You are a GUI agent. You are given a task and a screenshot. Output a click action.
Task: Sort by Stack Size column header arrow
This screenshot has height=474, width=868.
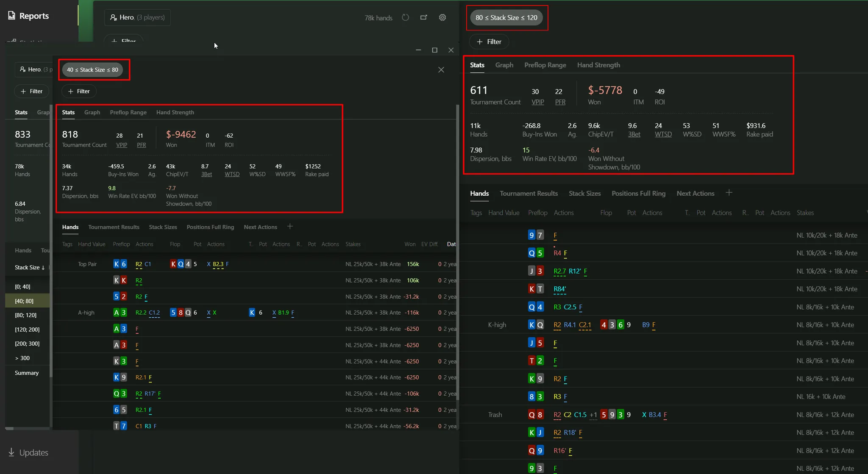point(43,268)
